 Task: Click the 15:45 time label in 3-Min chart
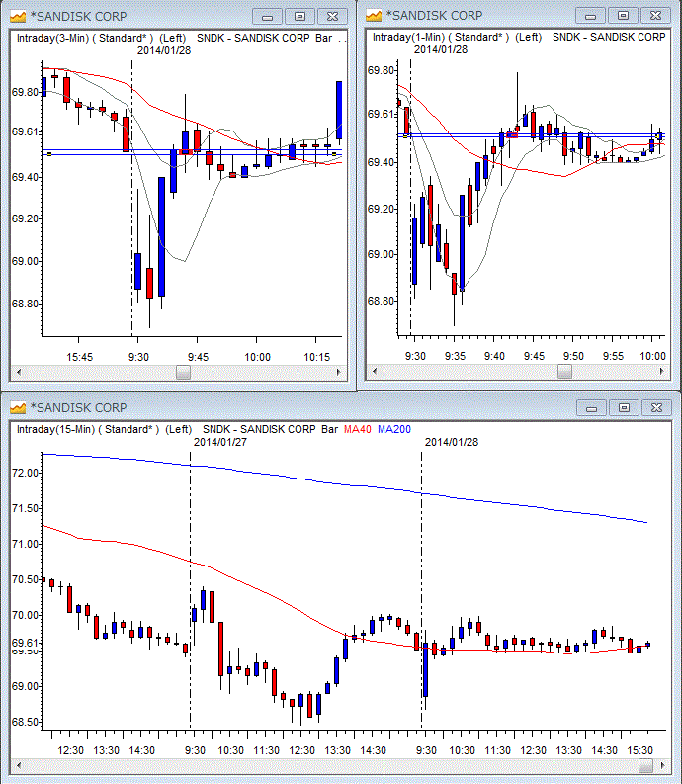[x=79, y=357]
